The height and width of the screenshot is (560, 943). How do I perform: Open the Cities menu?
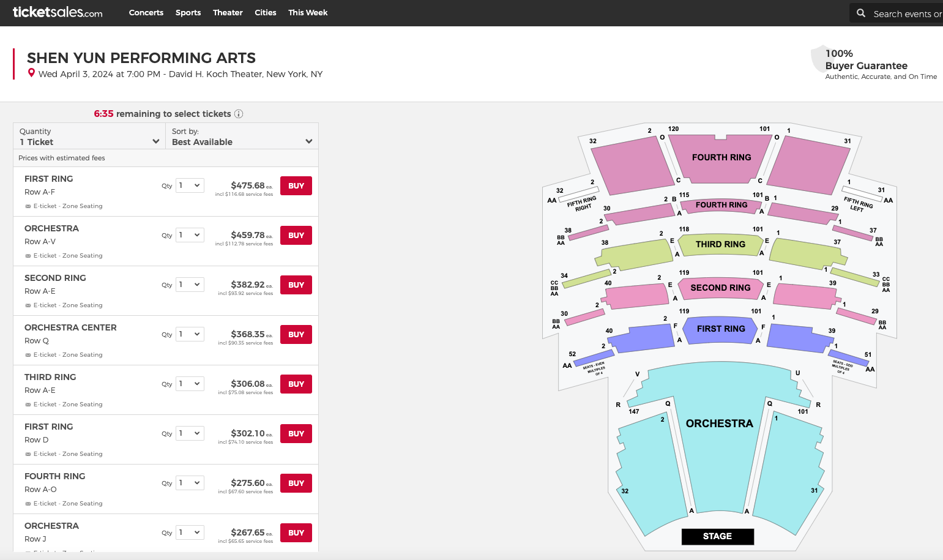(266, 12)
